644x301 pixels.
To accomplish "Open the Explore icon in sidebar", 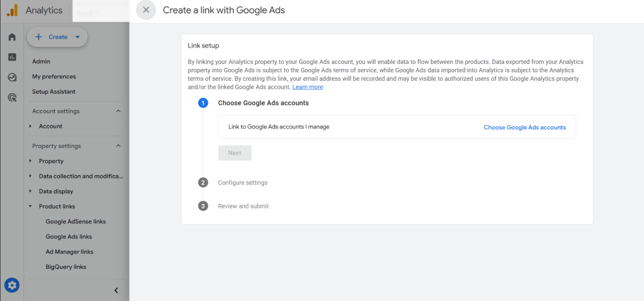I will point(12,77).
